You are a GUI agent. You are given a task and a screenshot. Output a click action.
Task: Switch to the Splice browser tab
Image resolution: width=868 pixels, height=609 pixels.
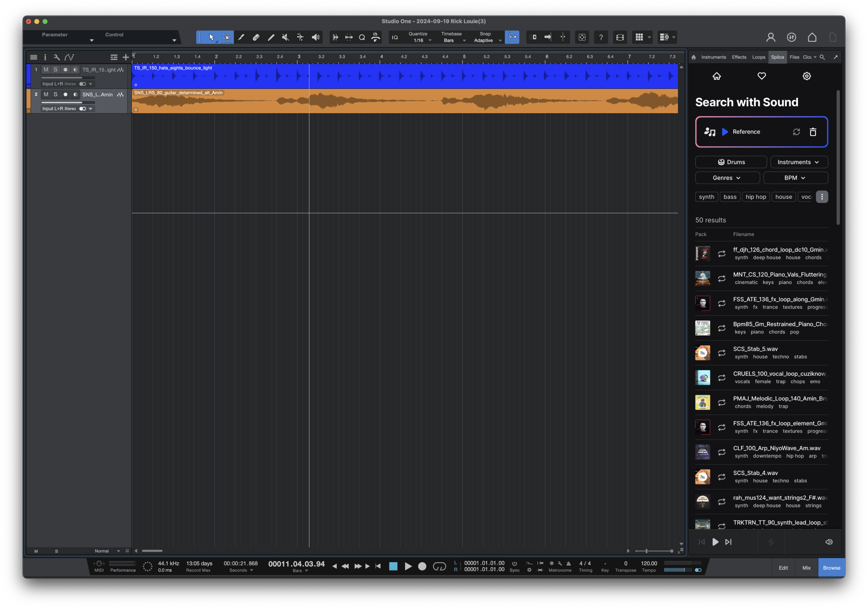tap(777, 57)
